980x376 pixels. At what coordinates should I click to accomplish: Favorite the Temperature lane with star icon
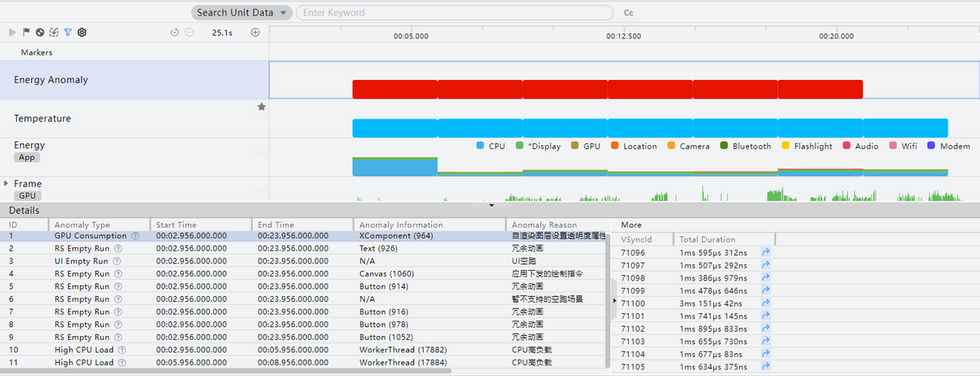[x=261, y=107]
